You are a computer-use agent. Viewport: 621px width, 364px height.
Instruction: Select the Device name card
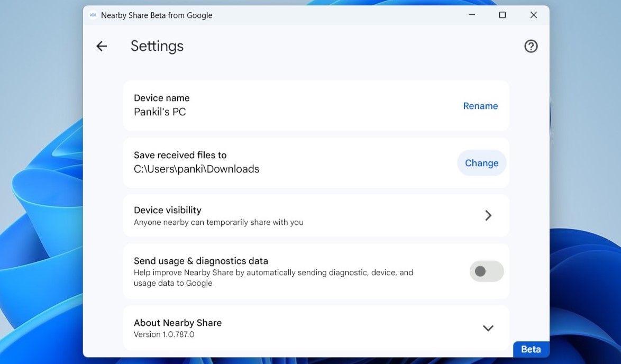[x=316, y=105]
